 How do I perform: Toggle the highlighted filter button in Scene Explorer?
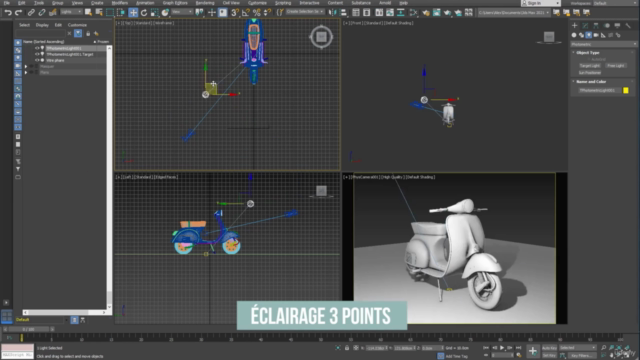78,33
